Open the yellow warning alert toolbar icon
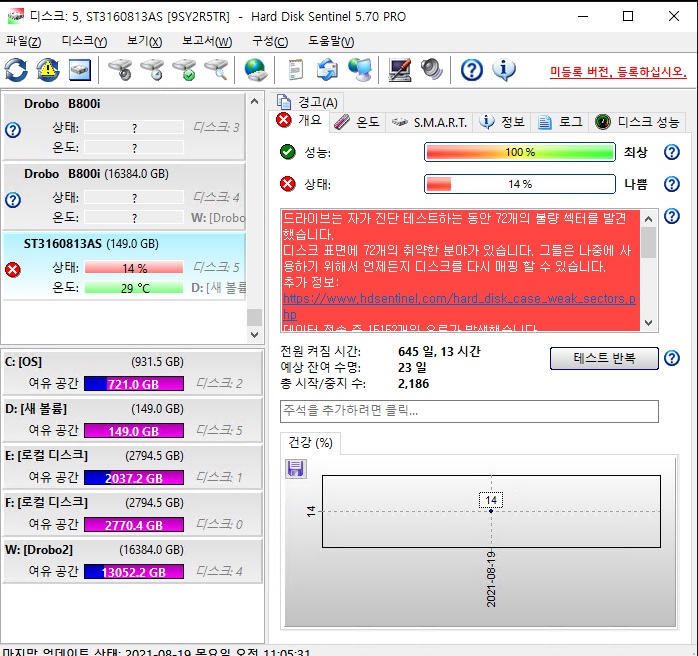 (48, 70)
